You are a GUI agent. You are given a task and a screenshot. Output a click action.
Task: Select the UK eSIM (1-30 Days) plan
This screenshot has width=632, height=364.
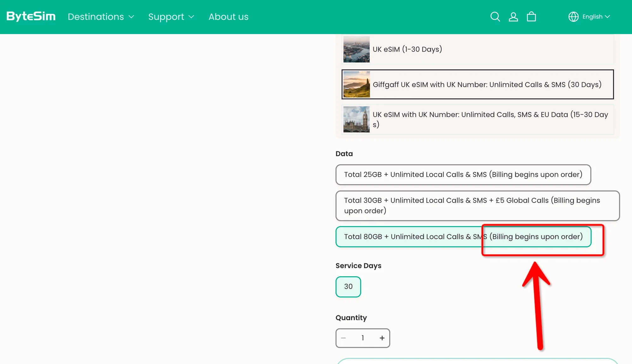click(478, 49)
